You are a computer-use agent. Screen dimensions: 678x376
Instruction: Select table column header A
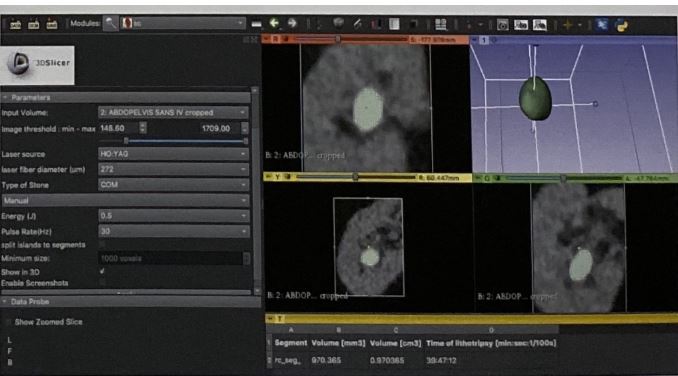tap(291, 330)
